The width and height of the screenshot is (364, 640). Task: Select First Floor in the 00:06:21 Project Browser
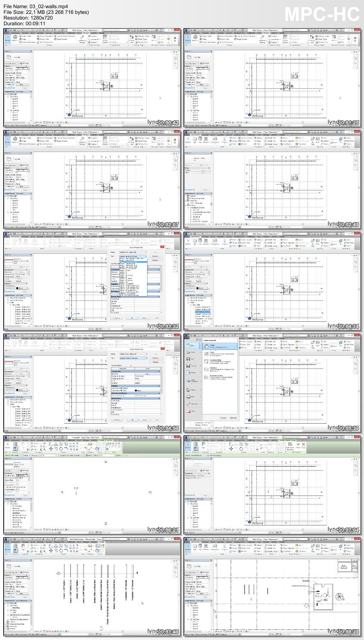coord(16,513)
